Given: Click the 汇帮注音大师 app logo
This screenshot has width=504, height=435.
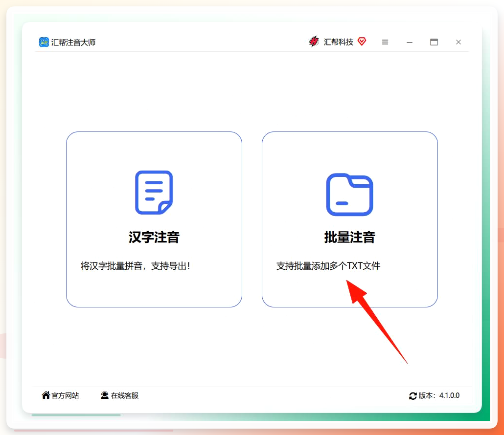Looking at the screenshot, I should 44,42.
